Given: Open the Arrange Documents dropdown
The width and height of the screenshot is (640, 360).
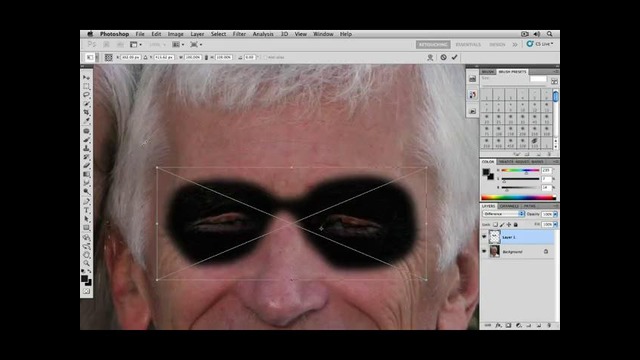Looking at the screenshot, I should point(178,44).
